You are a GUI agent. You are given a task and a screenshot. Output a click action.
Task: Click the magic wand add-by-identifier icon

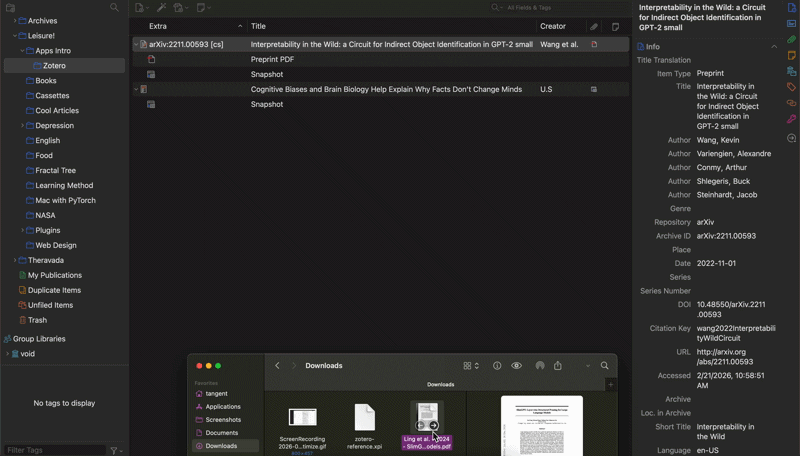(162, 8)
